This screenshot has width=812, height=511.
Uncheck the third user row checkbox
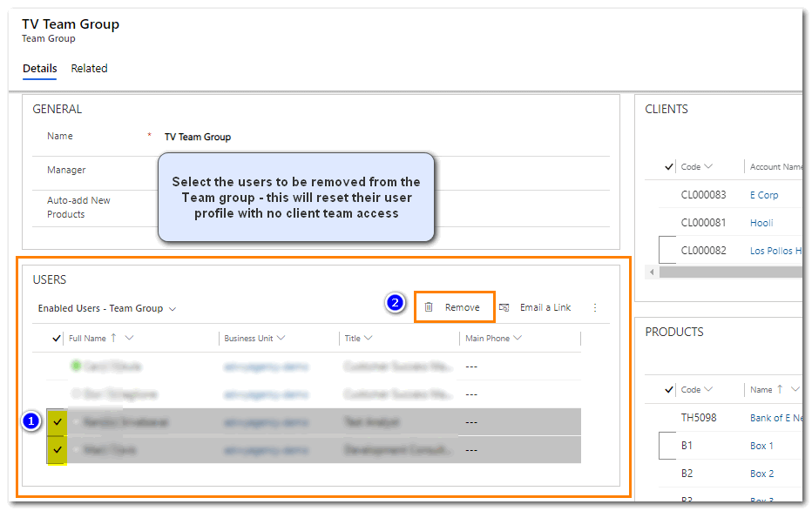(x=58, y=422)
